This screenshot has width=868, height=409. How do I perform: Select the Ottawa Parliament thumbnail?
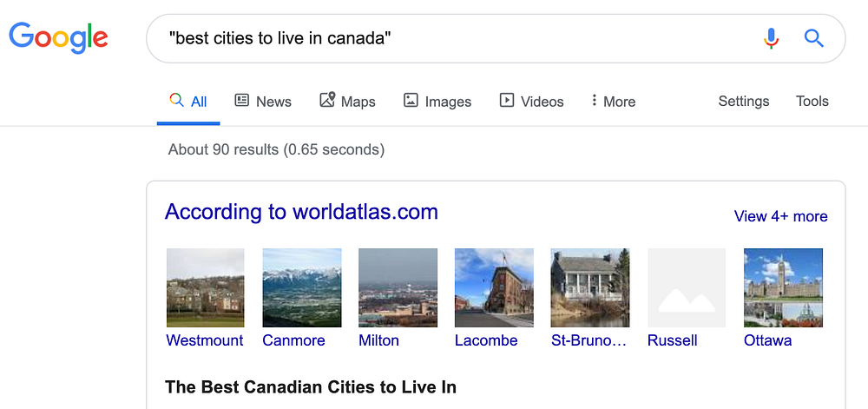783,287
